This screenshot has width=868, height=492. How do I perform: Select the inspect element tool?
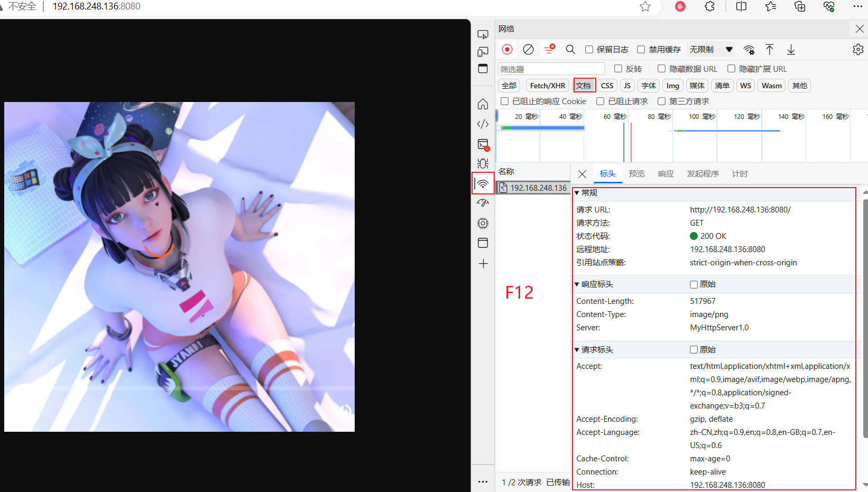[483, 35]
